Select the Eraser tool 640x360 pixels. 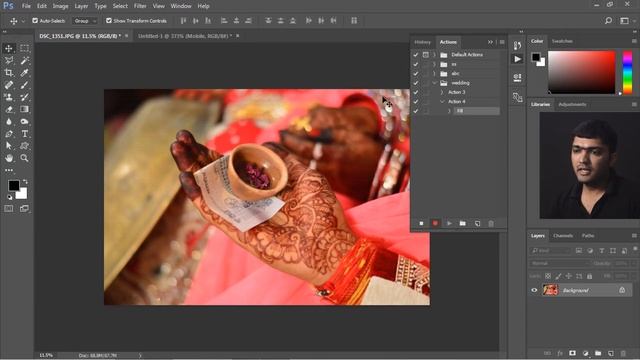click(x=9, y=109)
